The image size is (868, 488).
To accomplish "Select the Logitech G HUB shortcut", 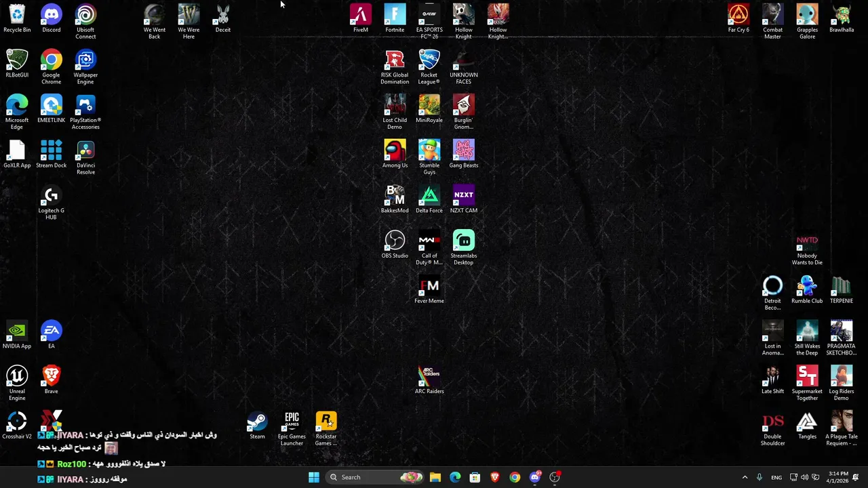I will tap(52, 203).
